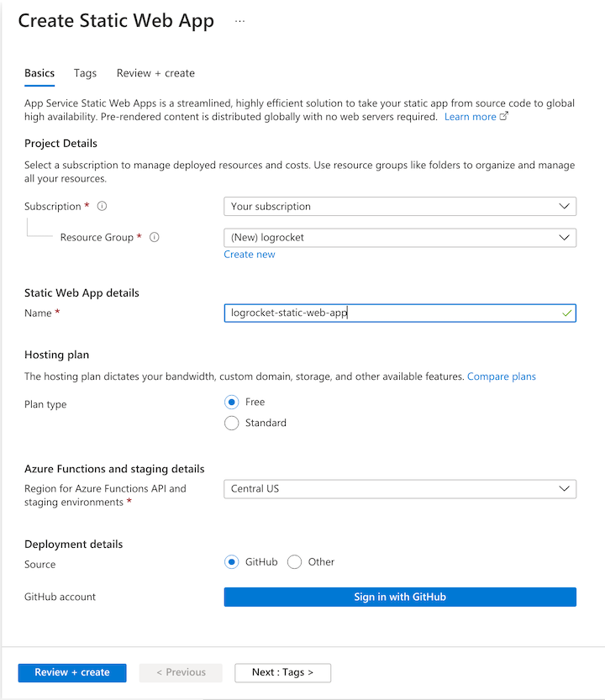Click the ellipsis icon beside the page title

point(240,22)
